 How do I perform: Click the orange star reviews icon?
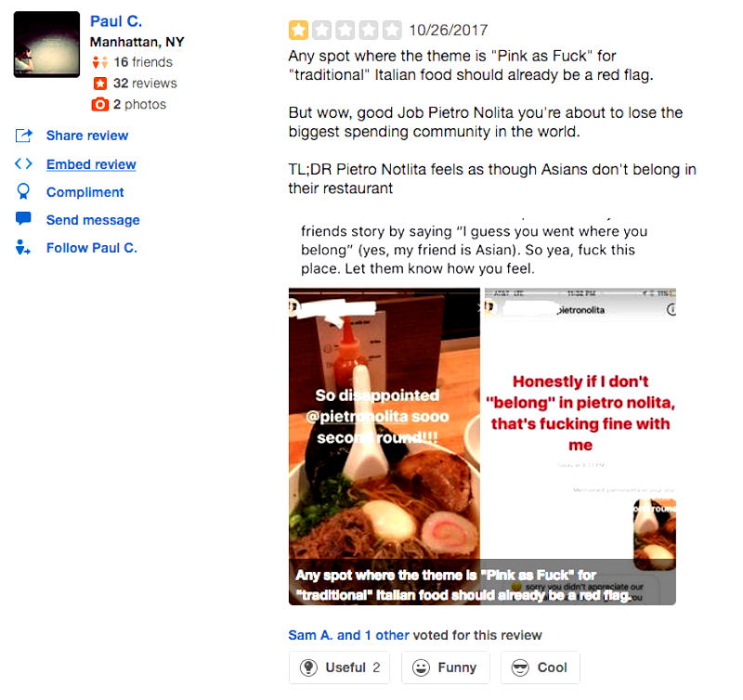pos(100,84)
